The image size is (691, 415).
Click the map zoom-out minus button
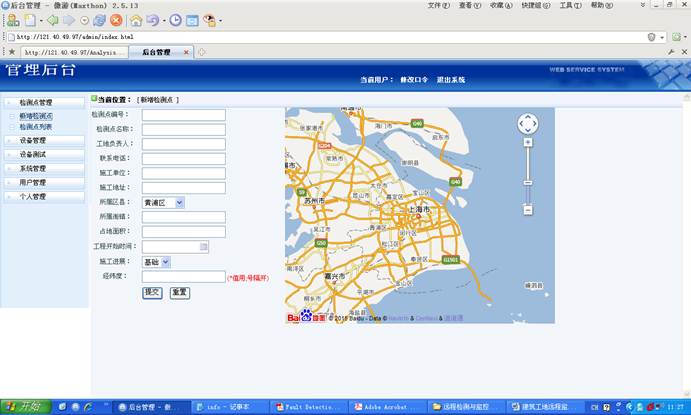point(528,210)
